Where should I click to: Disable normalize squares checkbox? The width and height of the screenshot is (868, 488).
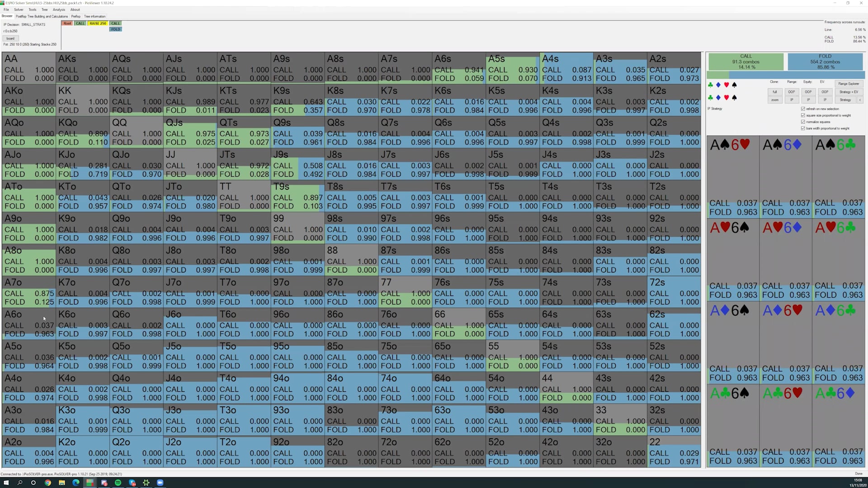[803, 122]
